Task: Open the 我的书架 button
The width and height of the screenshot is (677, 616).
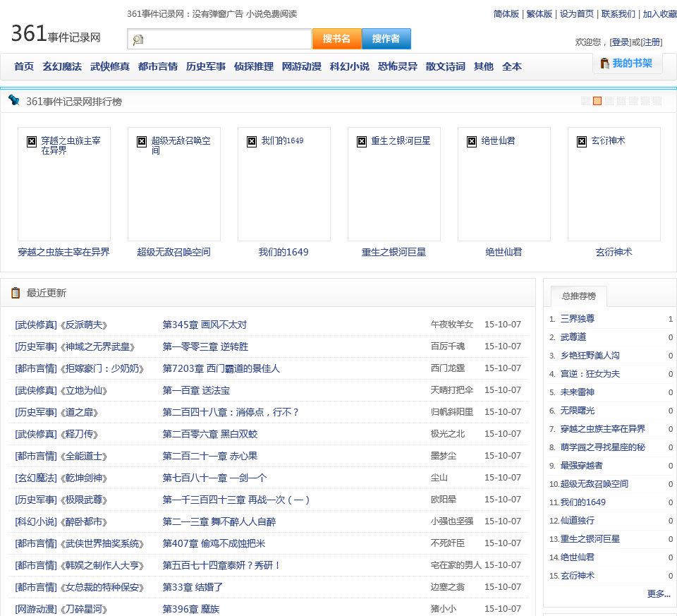Action: click(x=628, y=64)
